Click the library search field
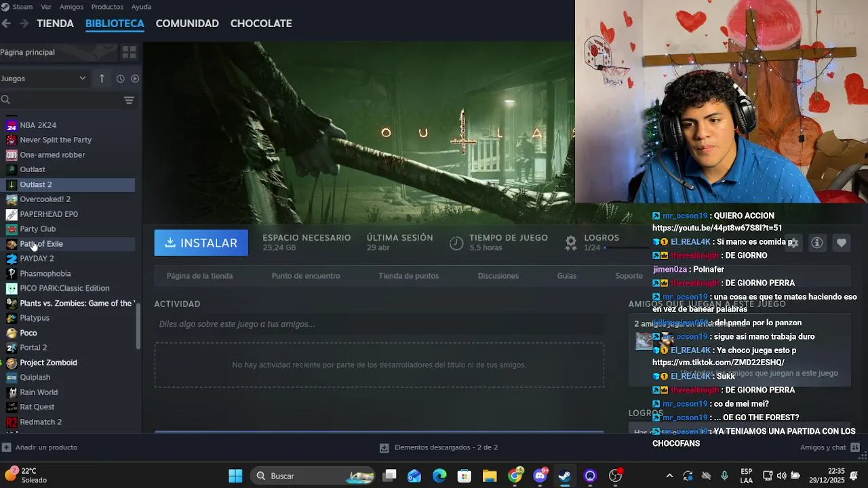868x488 pixels. (x=61, y=100)
